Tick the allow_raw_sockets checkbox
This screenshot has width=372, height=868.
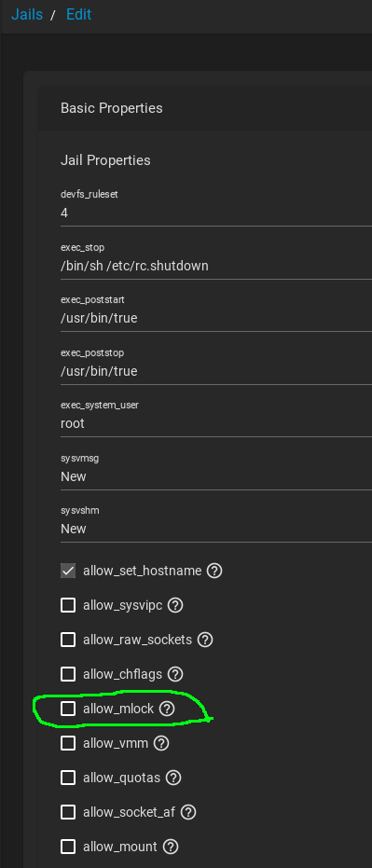[68, 640]
